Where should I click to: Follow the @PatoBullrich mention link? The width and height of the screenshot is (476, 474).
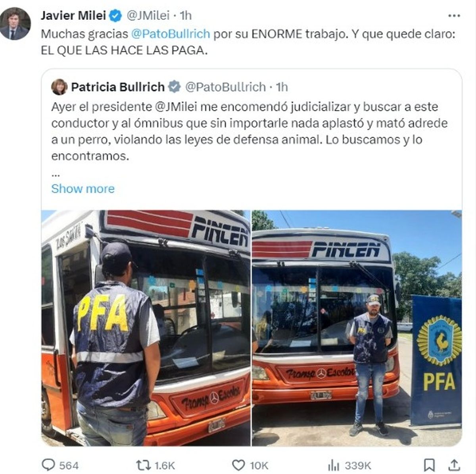click(x=171, y=34)
